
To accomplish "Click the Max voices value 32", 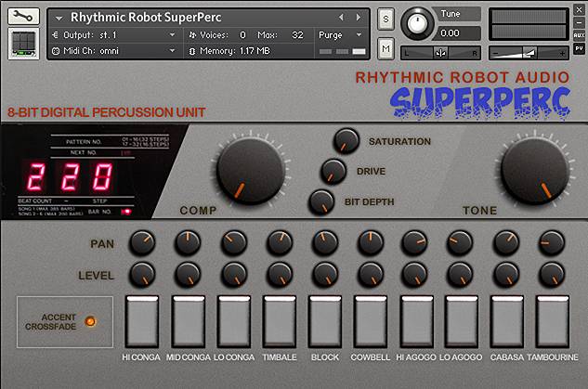I will [x=297, y=35].
